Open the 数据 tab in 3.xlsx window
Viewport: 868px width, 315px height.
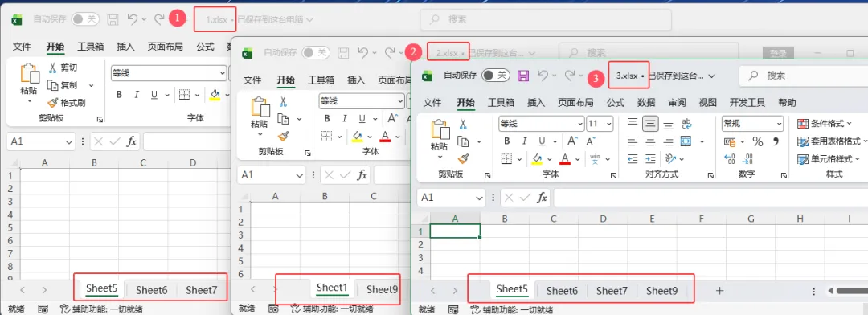[x=646, y=102]
